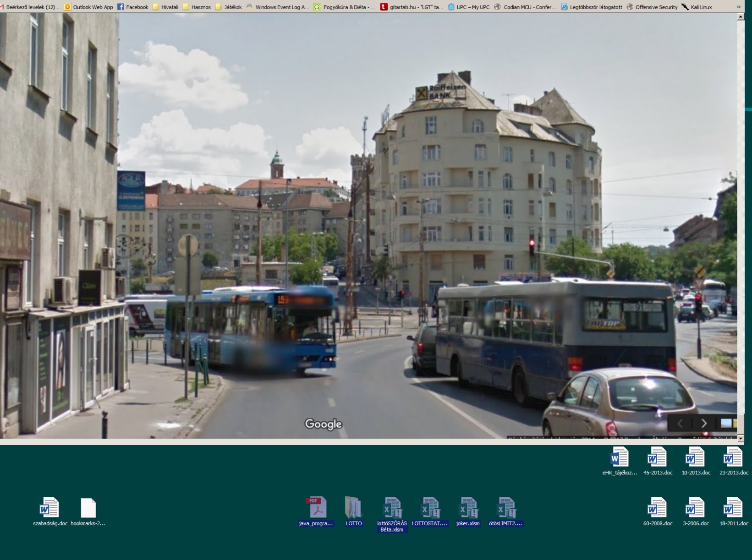Go to next Street View photo arrow

coord(704,424)
